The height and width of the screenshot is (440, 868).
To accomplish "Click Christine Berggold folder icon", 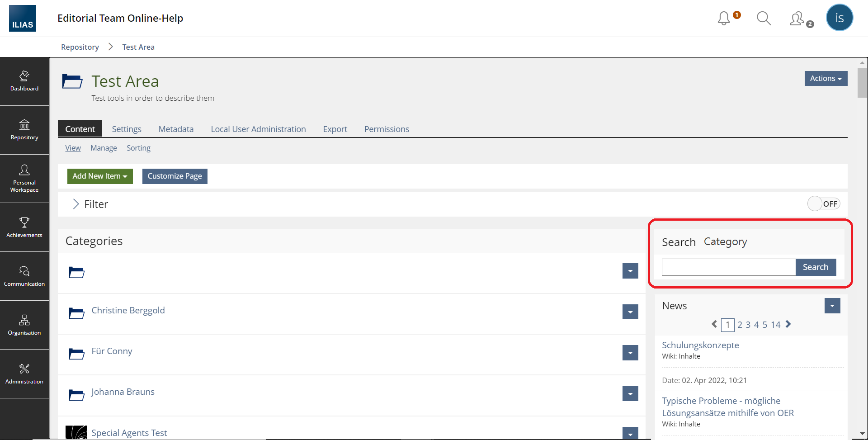I will 76,313.
